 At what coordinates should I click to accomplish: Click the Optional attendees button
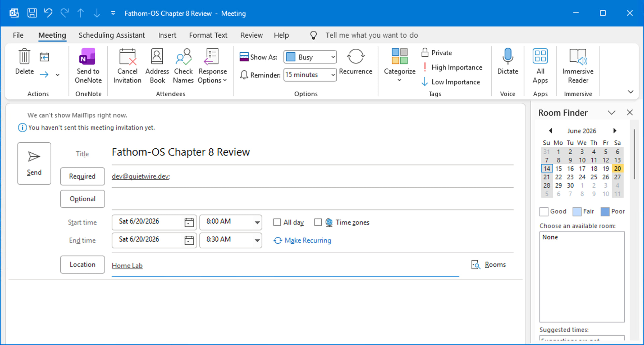click(x=82, y=199)
